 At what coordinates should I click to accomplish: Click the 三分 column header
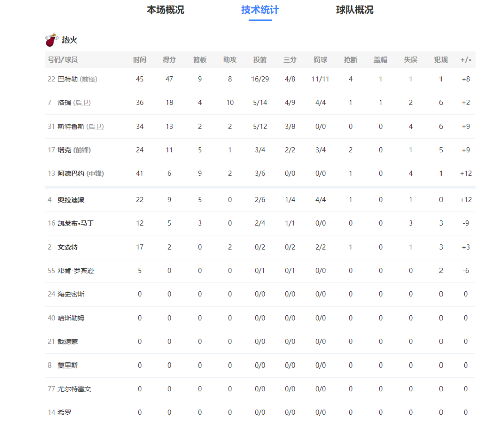point(290,60)
